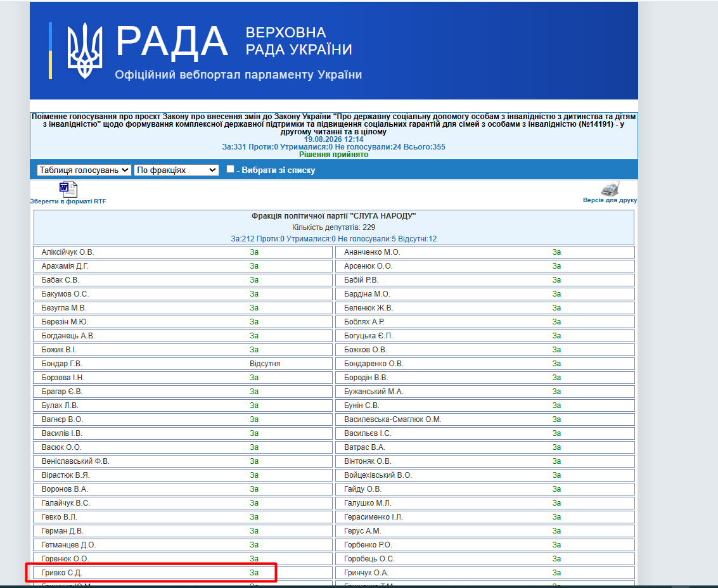718x588 pixels.
Task: Select deputy 'Гайду О.В.'
Action: [x=362, y=489]
